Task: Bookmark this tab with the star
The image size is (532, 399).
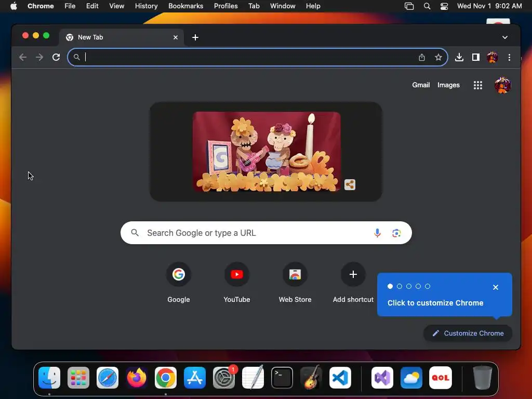Action: (x=438, y=57)
